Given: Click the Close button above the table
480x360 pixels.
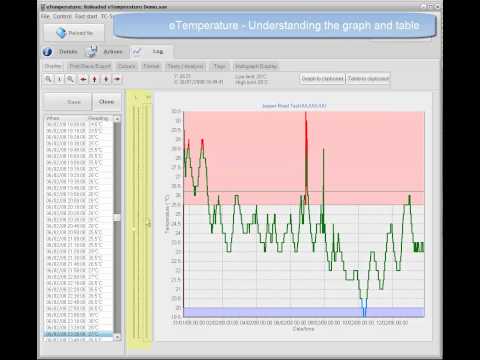Looking at the screenshot, I should click(x=107, y=102).
